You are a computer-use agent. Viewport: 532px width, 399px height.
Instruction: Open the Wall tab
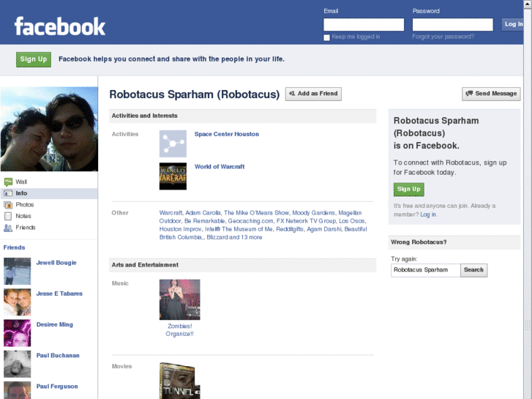49,182
